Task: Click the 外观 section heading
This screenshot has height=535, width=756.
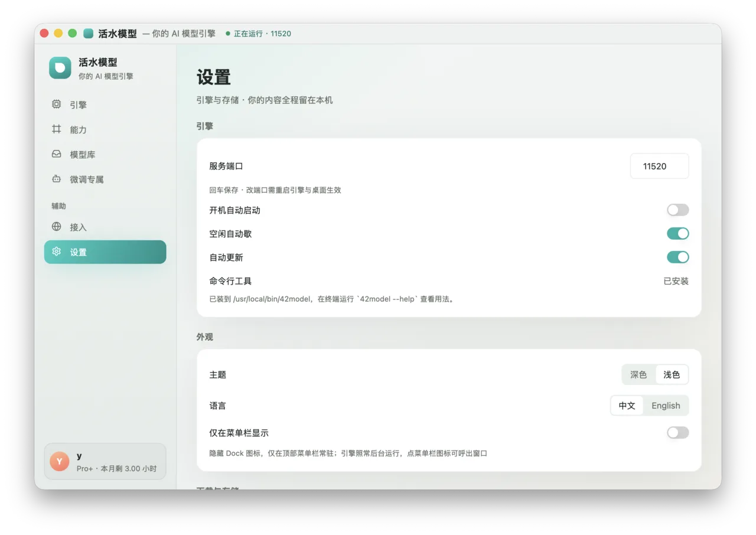Action: coord(205,337)
